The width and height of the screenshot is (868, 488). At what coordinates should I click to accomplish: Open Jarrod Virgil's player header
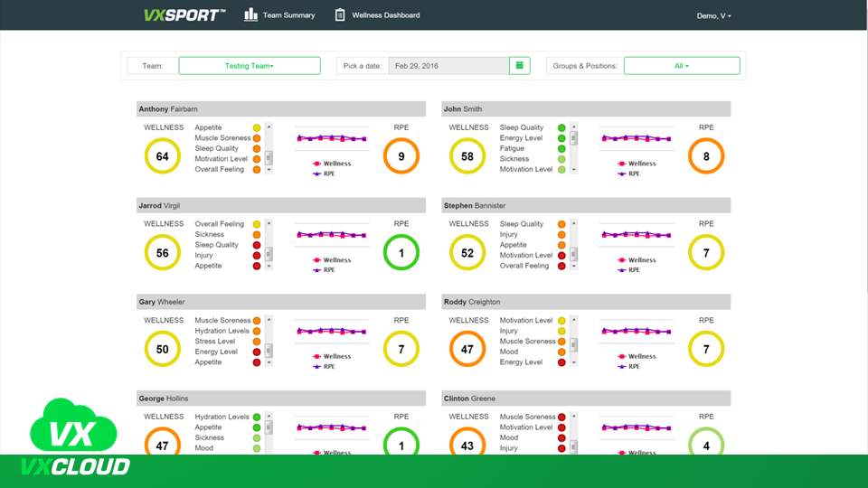pos(281,205)
